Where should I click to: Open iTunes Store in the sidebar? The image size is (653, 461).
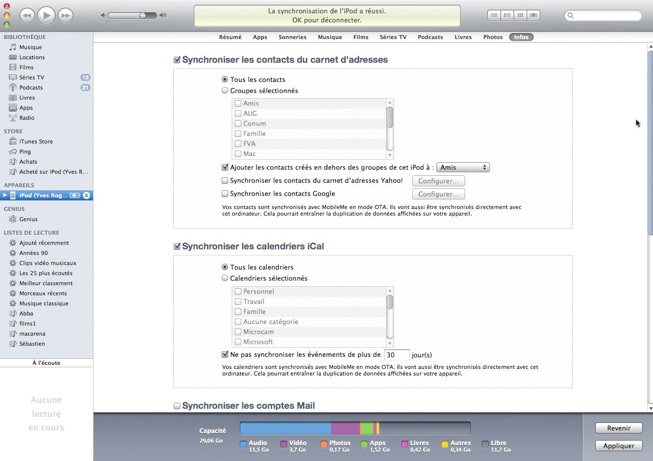click(x=35, y=142)
